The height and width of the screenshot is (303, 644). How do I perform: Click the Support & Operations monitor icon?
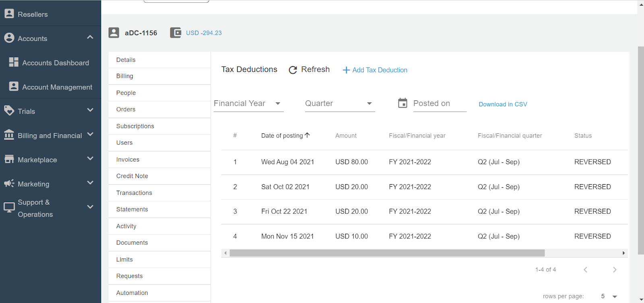point(9,208)
